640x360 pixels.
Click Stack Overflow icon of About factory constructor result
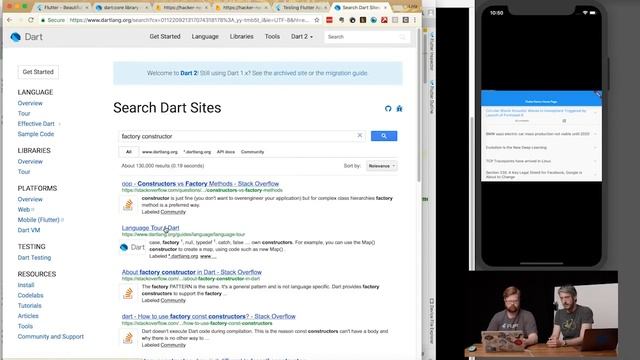click(128, 293)
